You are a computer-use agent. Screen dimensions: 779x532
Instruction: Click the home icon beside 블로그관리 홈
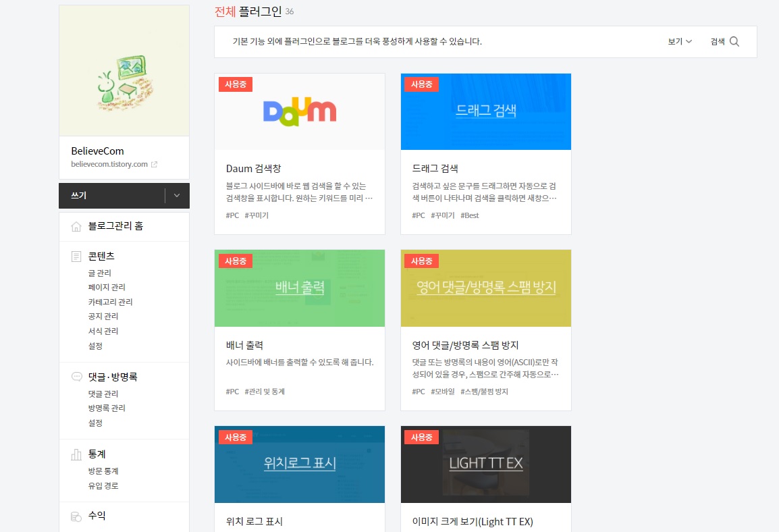(76, 227)
